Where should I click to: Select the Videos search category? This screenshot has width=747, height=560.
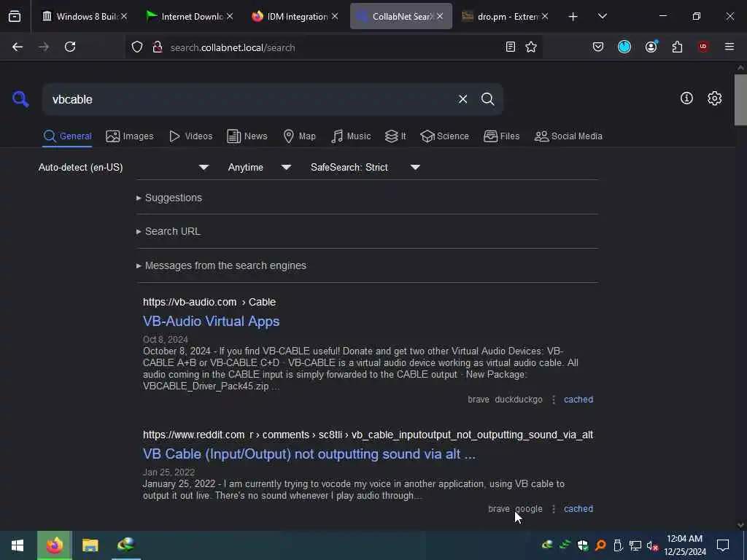[x=190, y=136]
